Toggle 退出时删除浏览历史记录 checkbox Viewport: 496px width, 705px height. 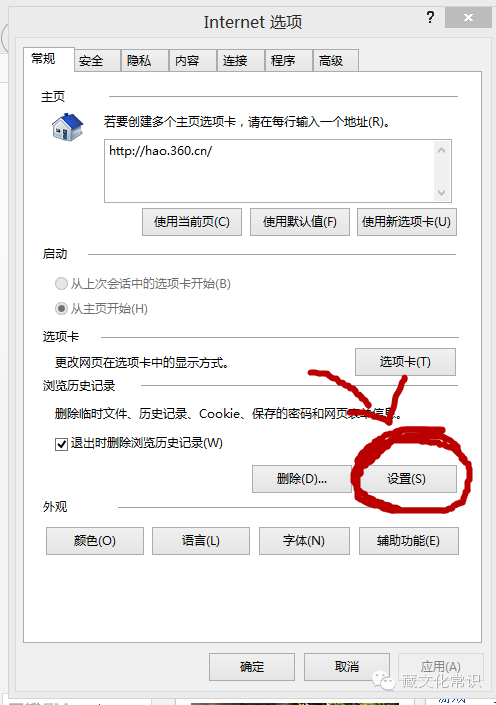(61, 444)
